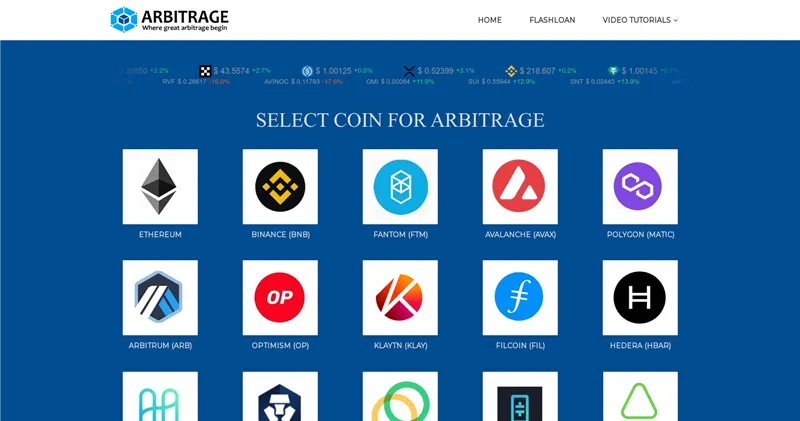This screenshot has height=421, width=800.
Task: Pick the green triangle outline coin icon
Action: click(x=640, y=397)
